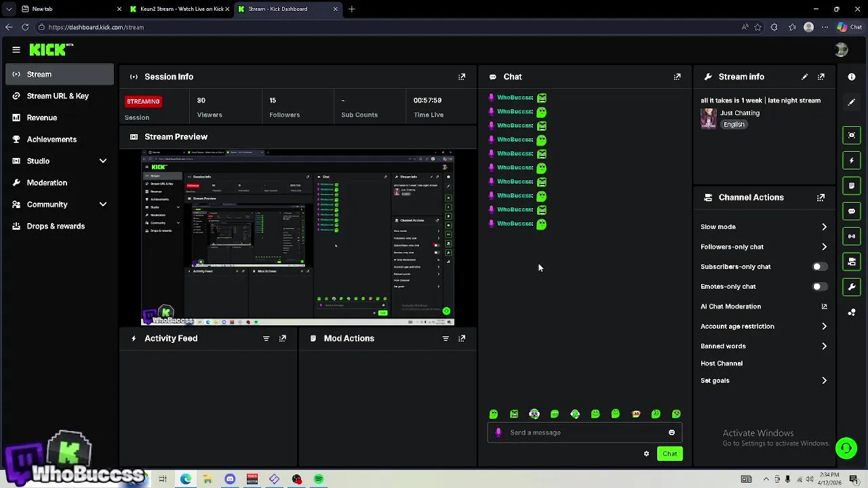868x488 pixels.
Task: Open browser tab search dropdown arrow
Action: (x=8, y=9)
